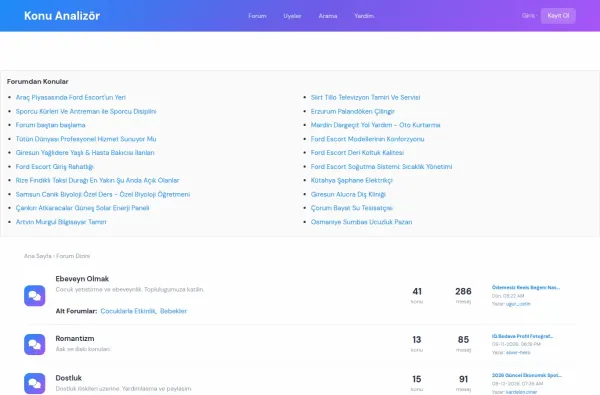Screen dimensions: 600x395
Task: Click the 286 mesaj count
Action: (463, 292)
